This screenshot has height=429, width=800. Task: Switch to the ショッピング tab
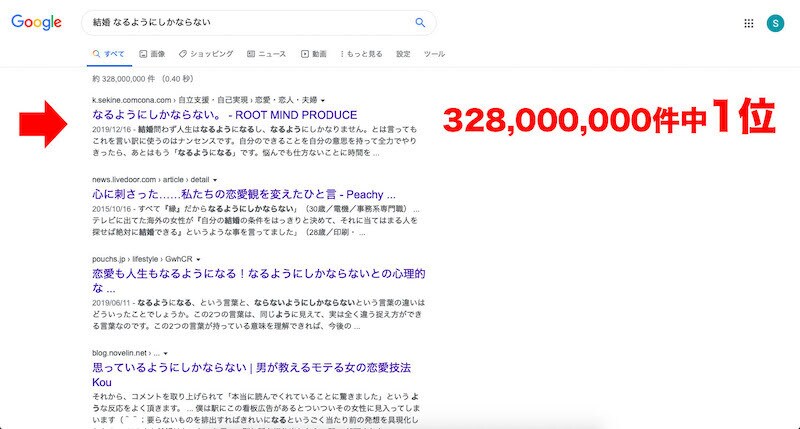[x=206, y=54]
